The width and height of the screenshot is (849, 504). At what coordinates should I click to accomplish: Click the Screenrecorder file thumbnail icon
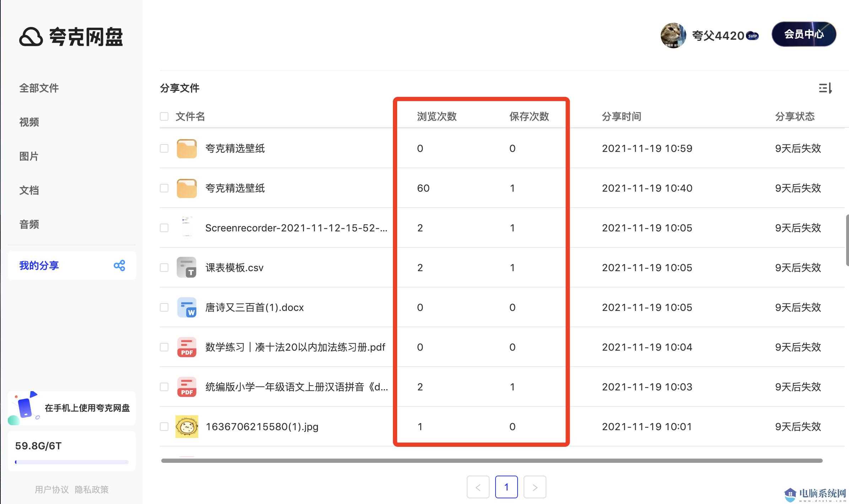tap(187, 228)
